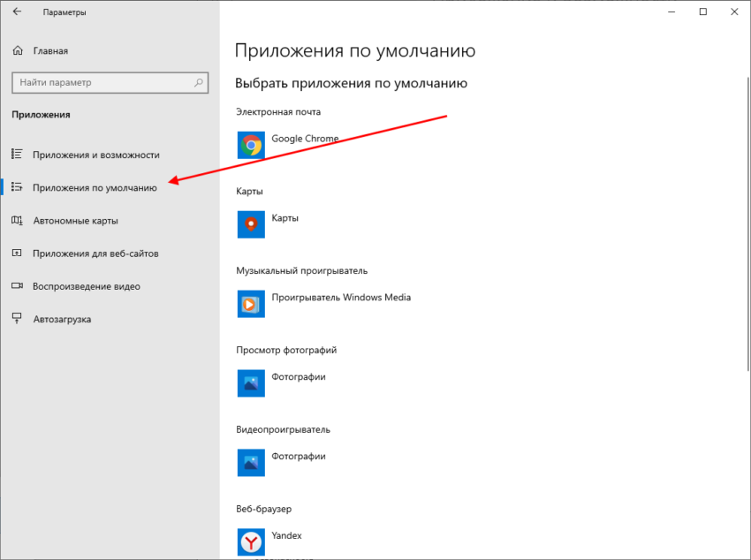The width and height of the screenshot is (751, 560).
Task: Click the Найти параметр search field
Action: (x=102, y=83)
